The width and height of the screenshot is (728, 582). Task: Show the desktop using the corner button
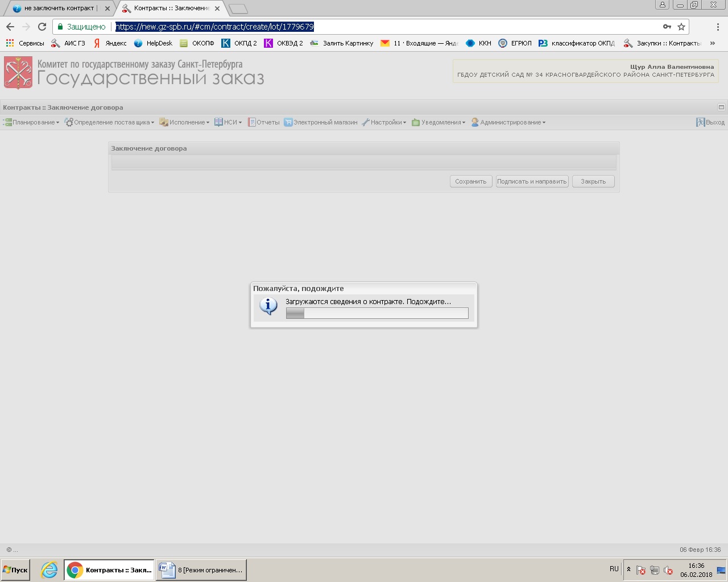722,570
